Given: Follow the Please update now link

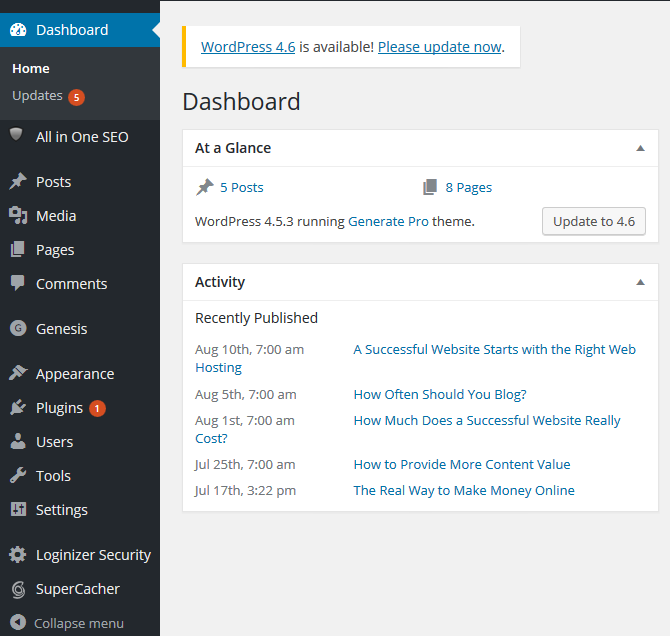Looking at the screenshot, I should pos(439,47).
